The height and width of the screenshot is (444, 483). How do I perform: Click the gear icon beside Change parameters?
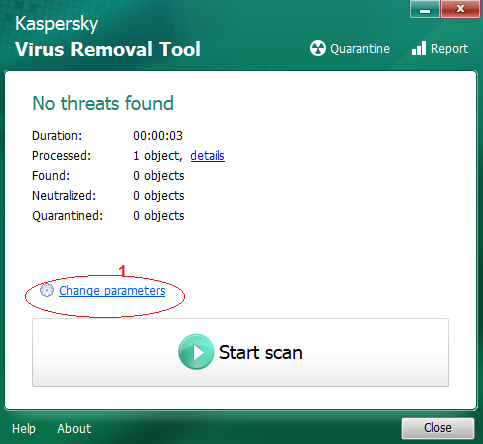[x=47, y=290]
